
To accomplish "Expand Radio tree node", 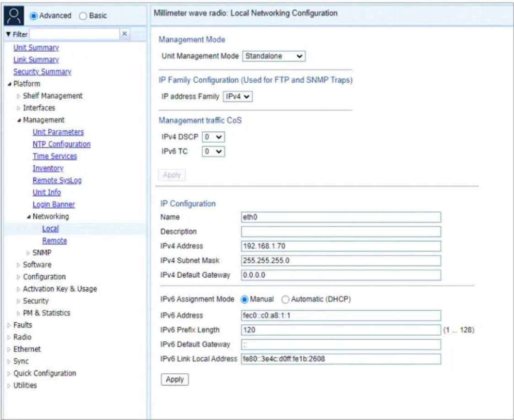I will (x=9, y=338).
